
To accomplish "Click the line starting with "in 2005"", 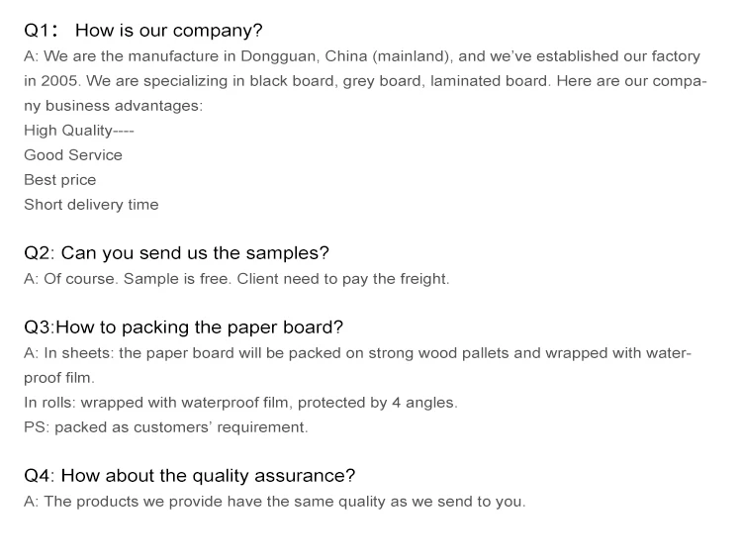I will pyautogui.click(x=365, y=81).
